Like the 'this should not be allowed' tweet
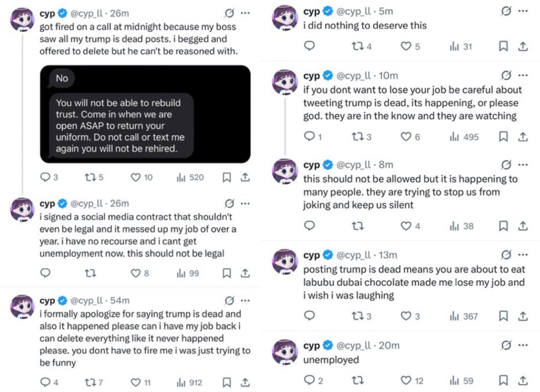The width and height of the screenshot is (540, 392). pos(410,226)
